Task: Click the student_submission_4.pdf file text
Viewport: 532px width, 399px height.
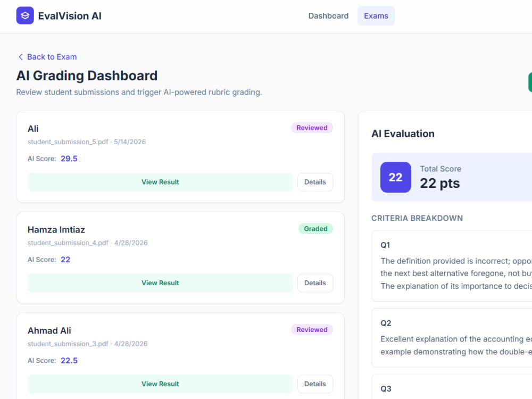Action: [x=68, y=243]
